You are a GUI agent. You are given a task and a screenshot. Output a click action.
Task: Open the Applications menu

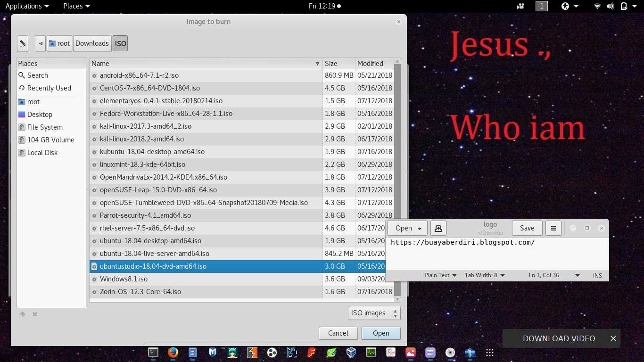coord(27,6)
